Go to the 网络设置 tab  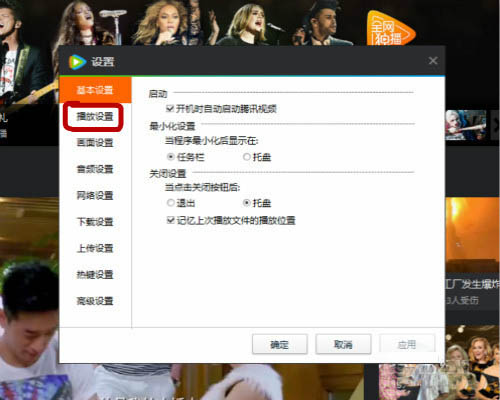click(x=95, y=195)
